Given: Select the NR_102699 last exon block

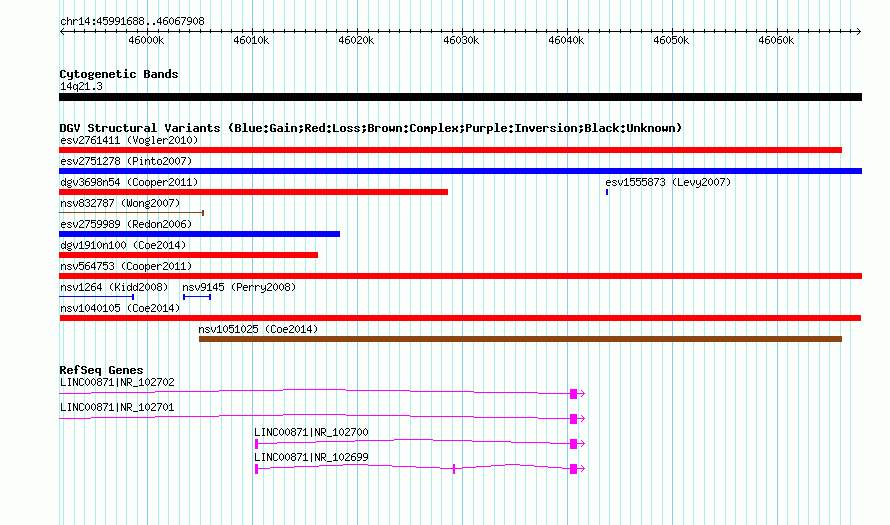Looking at the screenshot, I should (573, 469).
